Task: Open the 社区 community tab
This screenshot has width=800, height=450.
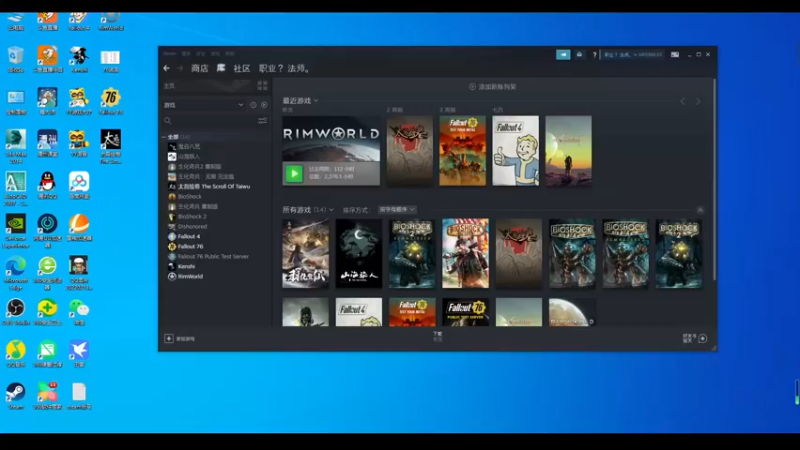Action: click(x=242, y=68)
